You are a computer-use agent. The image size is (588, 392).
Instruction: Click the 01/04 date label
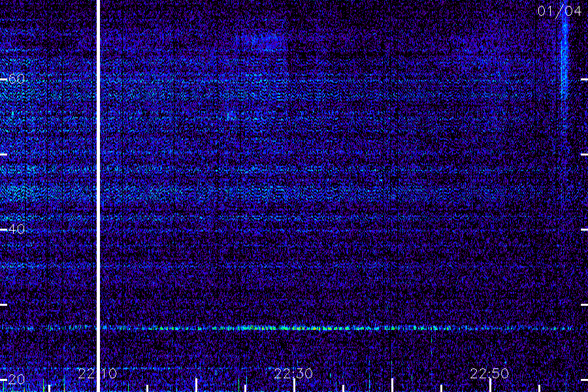(x=559, y=11)
